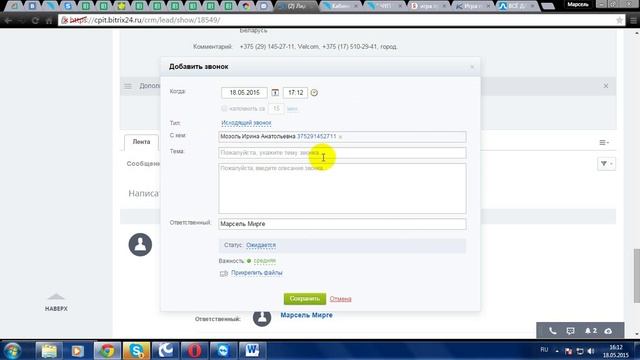Jump to top with НАВЕРХ button

[56, 302]
